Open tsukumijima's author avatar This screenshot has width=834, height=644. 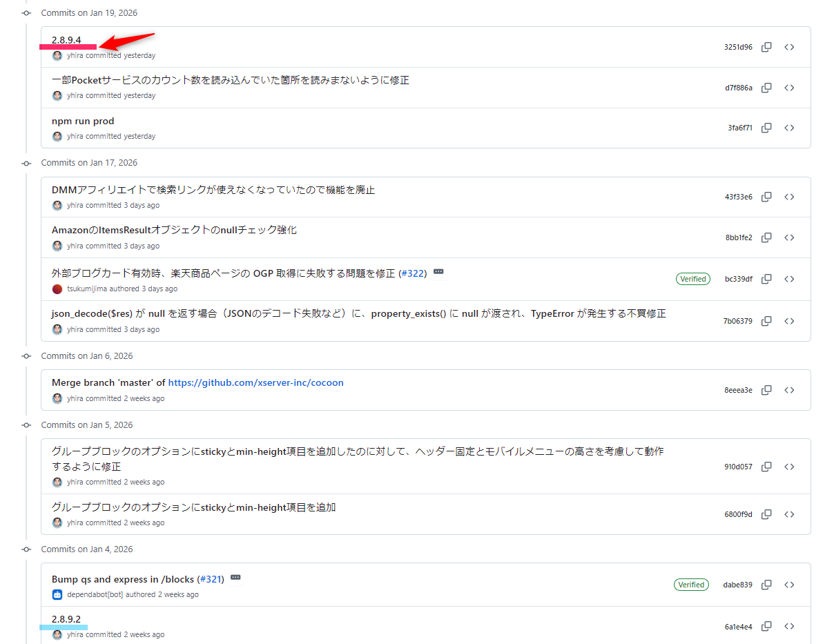57,289
